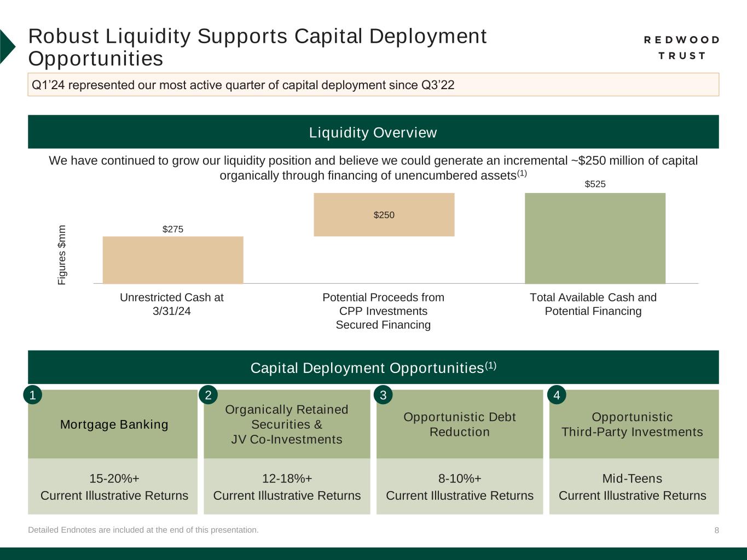
Task: Click the Capital Deployment Opportunities header
Action: 373,367
